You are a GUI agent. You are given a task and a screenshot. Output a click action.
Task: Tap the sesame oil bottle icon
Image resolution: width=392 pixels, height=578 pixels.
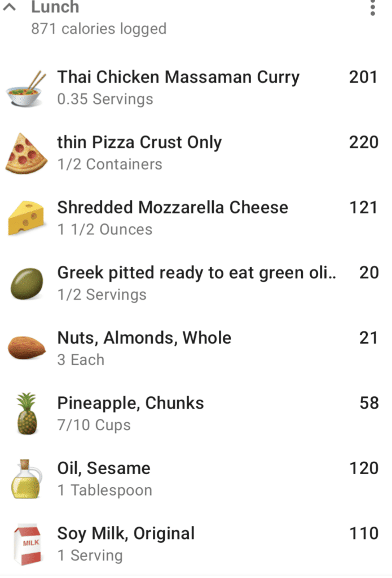pyautogui.click(x=26, y=479)
